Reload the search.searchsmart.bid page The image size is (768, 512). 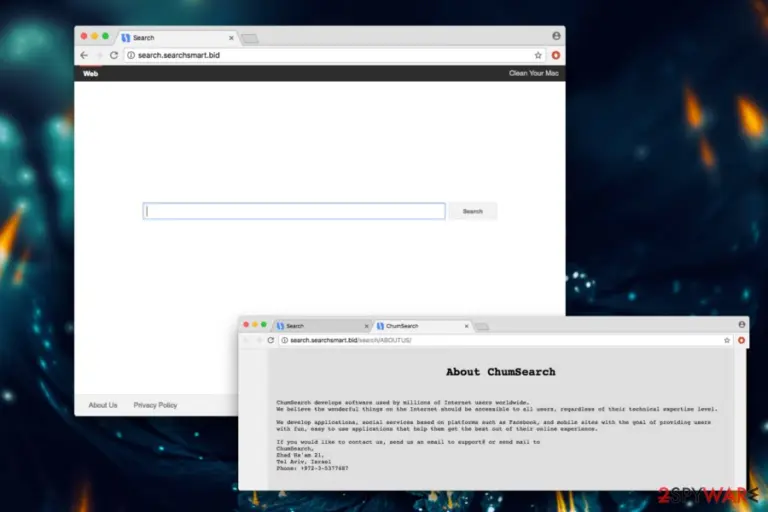[x=114, y=55]
